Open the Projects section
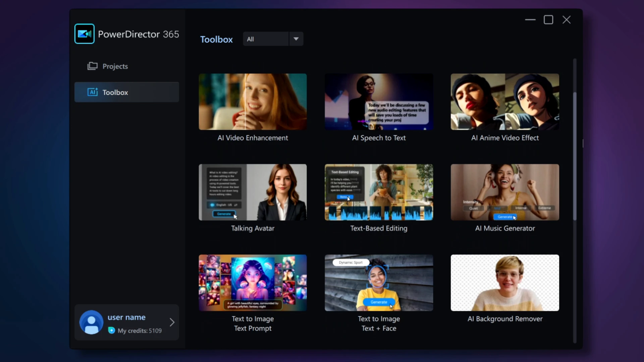644x362 pixels. click(126, 66)
